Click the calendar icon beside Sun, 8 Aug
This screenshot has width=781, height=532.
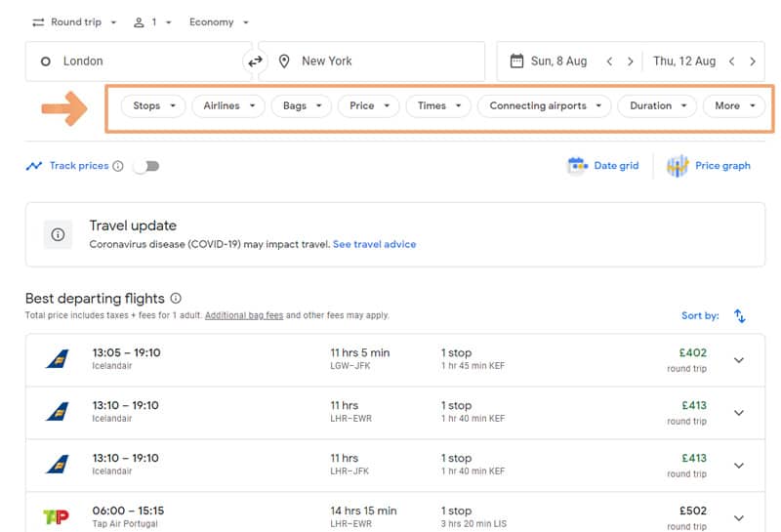[x=517, y=61]
